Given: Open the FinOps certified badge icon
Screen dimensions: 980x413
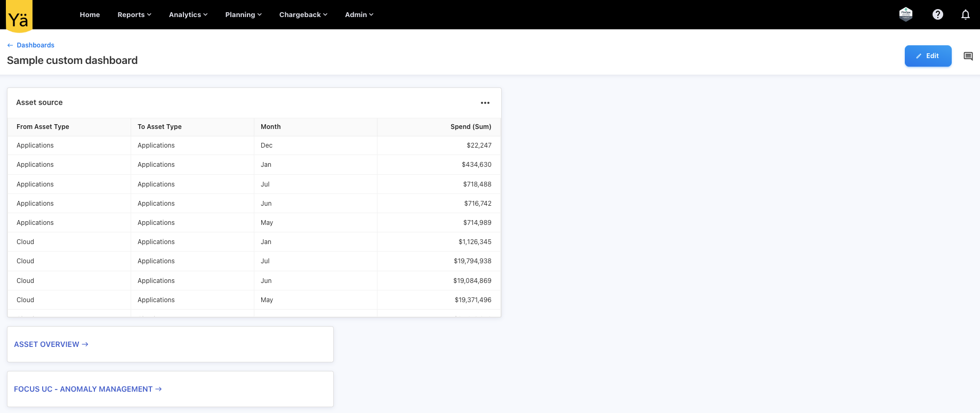Looking at the screenshot, I should point(906,14).
